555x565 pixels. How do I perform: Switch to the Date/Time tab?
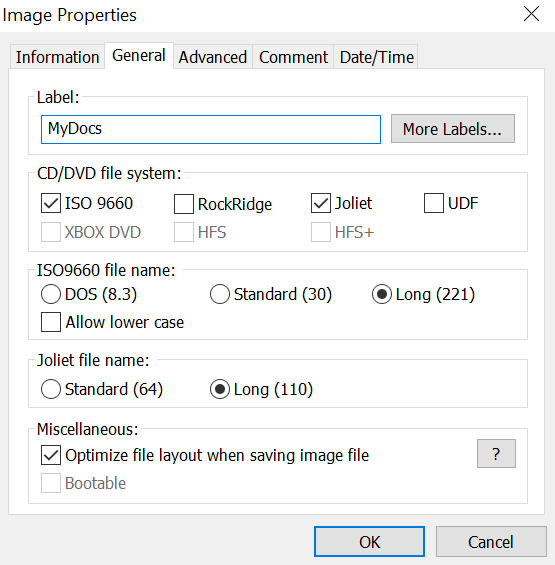(x=376, y=57)
